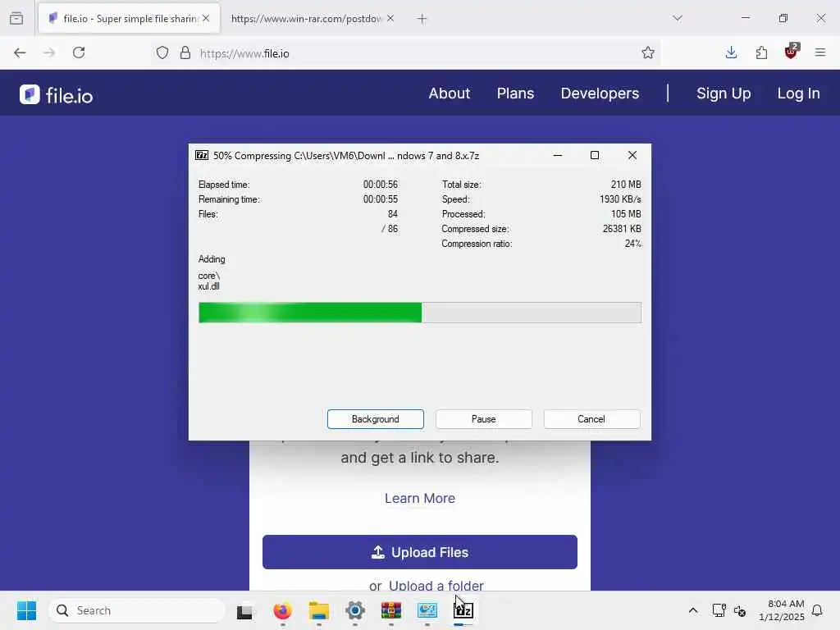This screenshot has width=840, height=630.
Task: Open 7-Zip app in the taskbar
Action: tap(463, 610)
